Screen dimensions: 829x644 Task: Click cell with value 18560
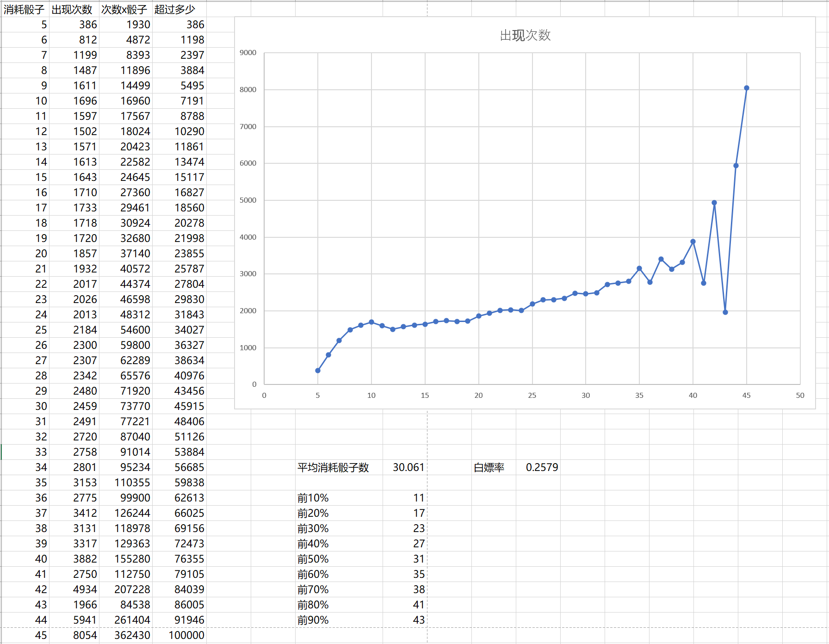(179, 208)
